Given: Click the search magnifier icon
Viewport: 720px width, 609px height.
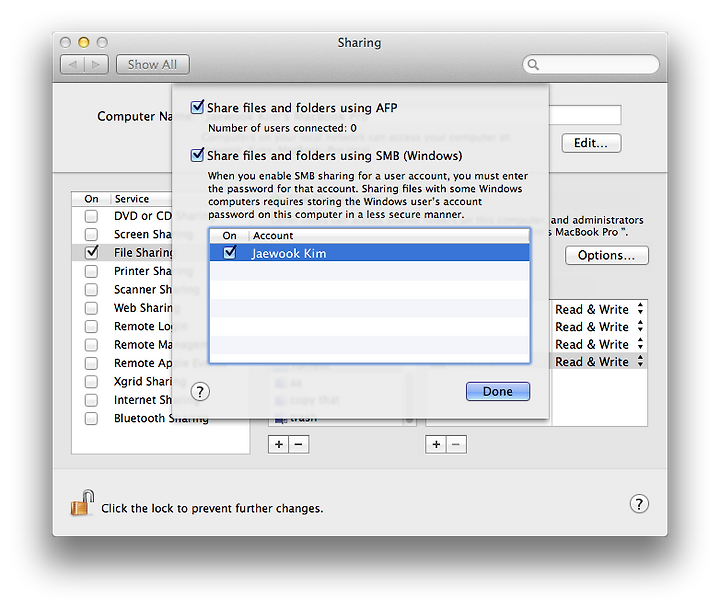Looking at the screenshot, I should click(x=533, y=64).
